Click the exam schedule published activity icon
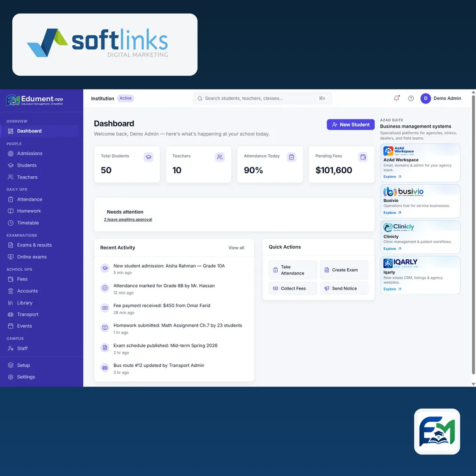 [x=105, y=348]
